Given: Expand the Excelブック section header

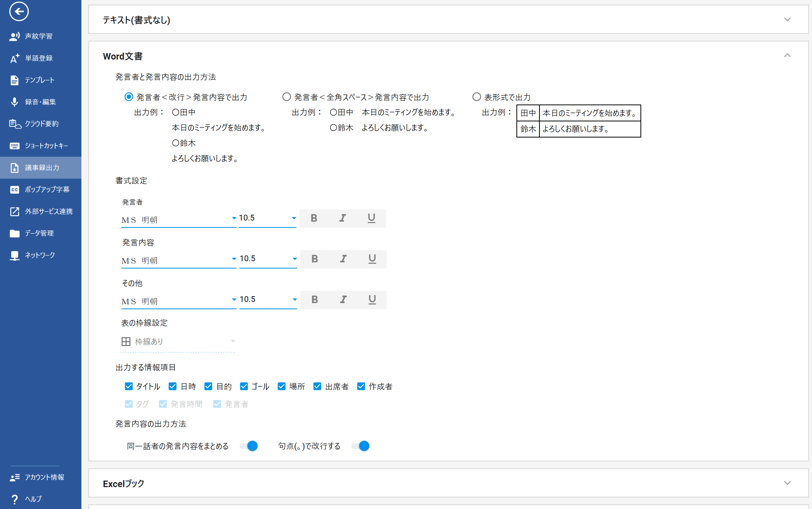Looking at the screenshot, I should pyautogui.click(x=787, y=483).
